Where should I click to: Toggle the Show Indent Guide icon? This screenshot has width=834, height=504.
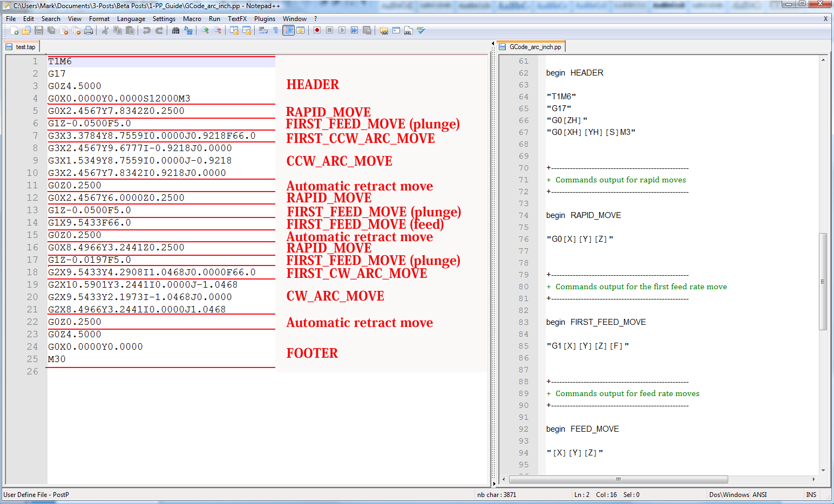coord(289,30)
